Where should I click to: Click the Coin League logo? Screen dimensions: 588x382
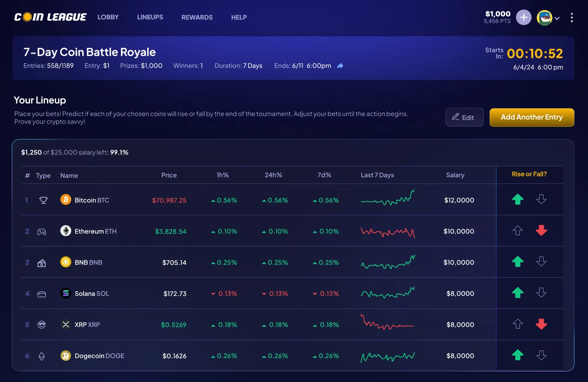[50, 17]
